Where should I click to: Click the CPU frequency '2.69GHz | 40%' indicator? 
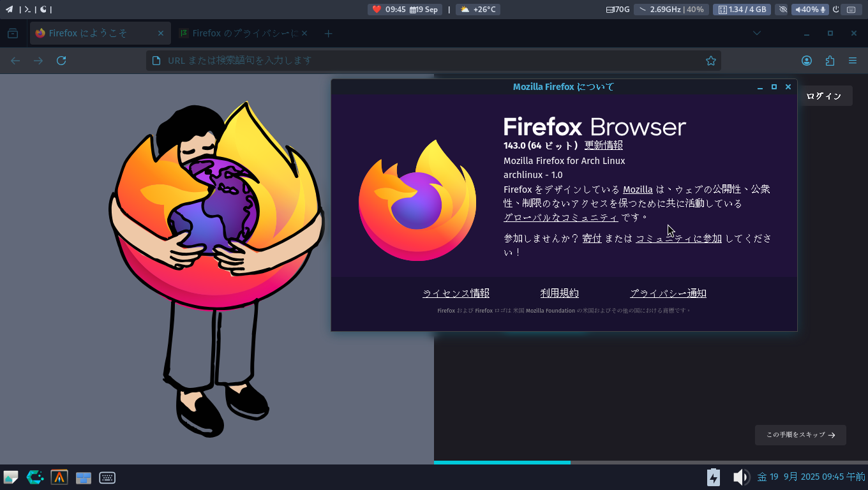(671, 10)
